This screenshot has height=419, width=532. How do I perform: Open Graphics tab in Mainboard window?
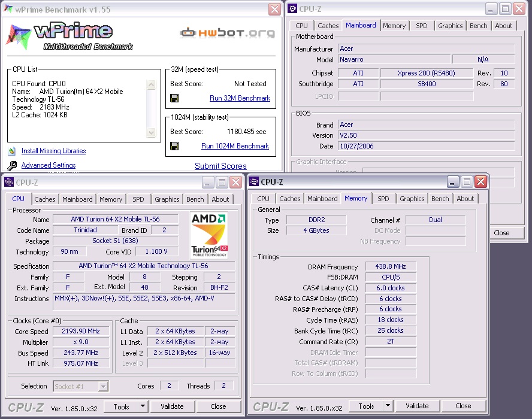451,26
